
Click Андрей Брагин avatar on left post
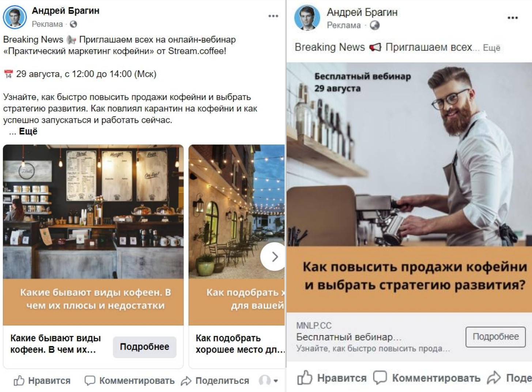tap(15, 17)
